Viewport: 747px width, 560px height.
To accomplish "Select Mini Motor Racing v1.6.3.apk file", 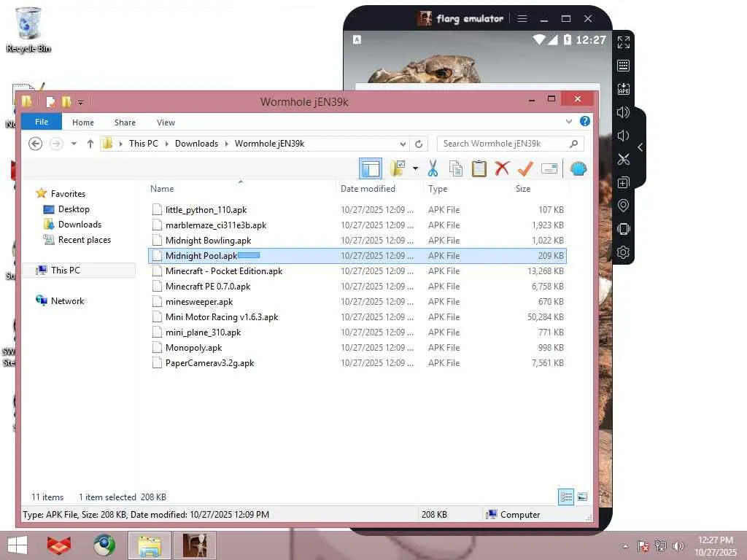I will pyautogui.click(x=357, y=316).
